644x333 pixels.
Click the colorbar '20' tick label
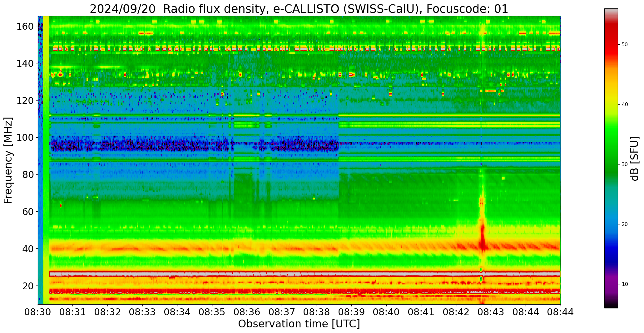point(624,224)
